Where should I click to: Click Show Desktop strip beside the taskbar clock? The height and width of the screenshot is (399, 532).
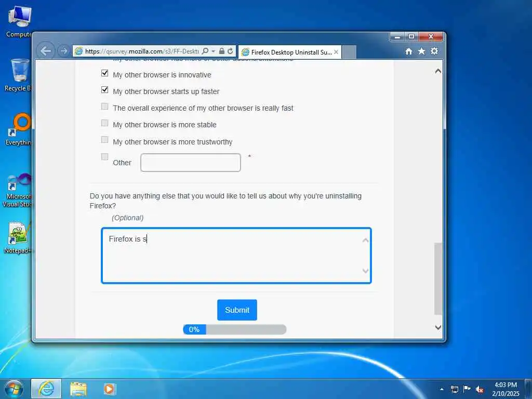point(528,389)
